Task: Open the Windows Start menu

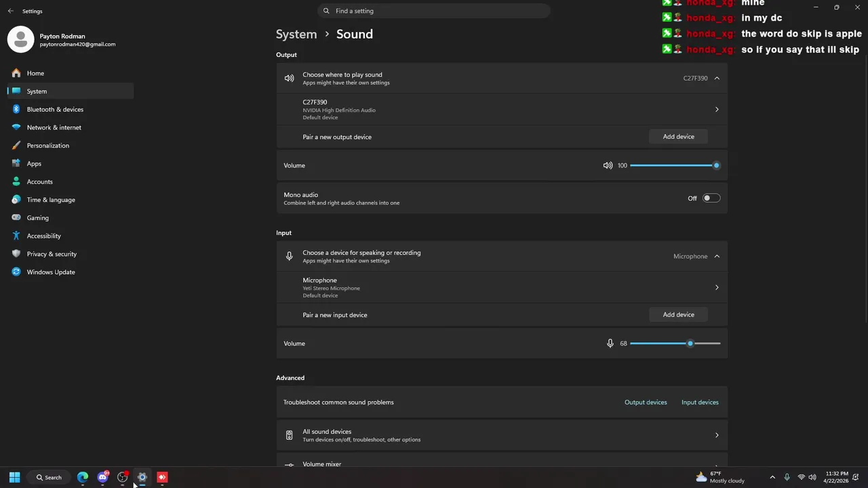Action: (x=14, y=477)
